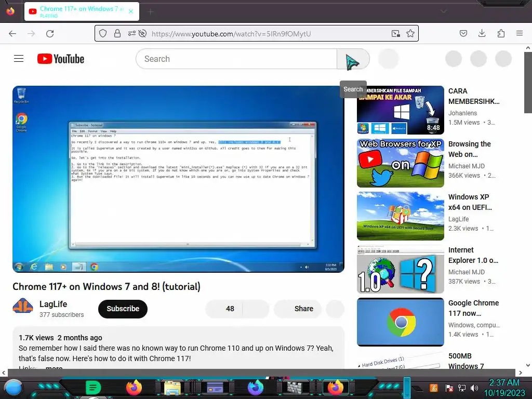Open the blocked autoplay indicator in address bar
This screenshot has width=532, height=399.
coord(143,33)
